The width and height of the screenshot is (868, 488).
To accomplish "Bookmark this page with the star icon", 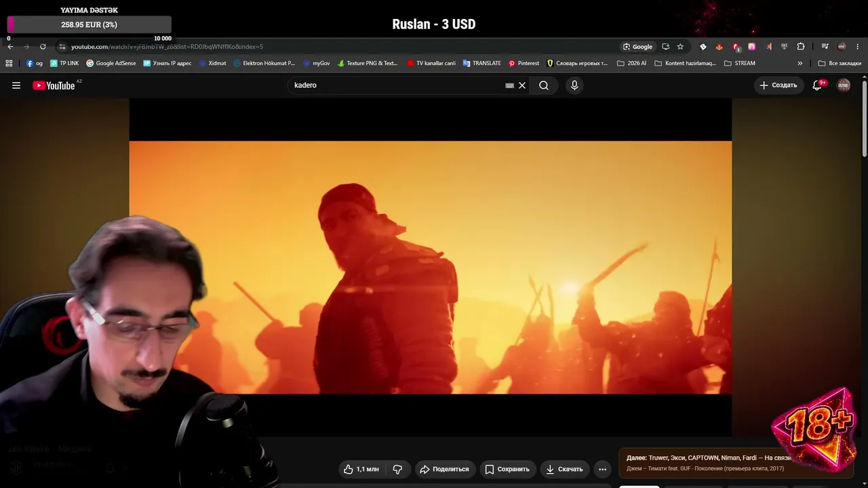I will (680, 47).
